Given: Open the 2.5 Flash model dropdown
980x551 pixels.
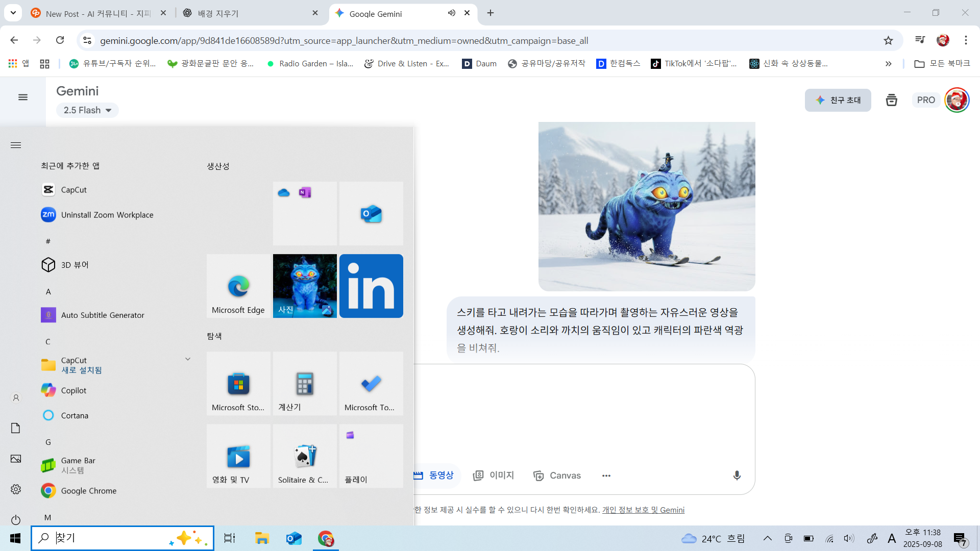Looking at the screenshot, I should click(x=87, y=110).
